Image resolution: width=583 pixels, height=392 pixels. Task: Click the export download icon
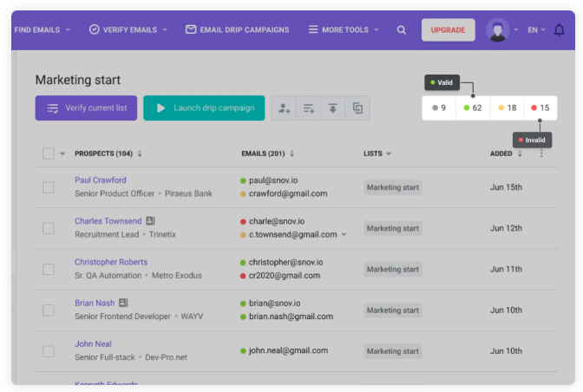tap(333, 108)
